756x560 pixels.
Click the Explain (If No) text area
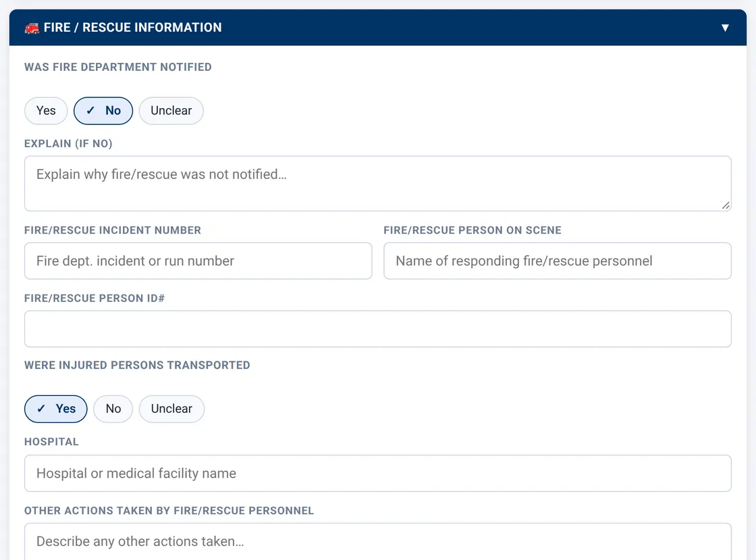click(x=377, y=183)
